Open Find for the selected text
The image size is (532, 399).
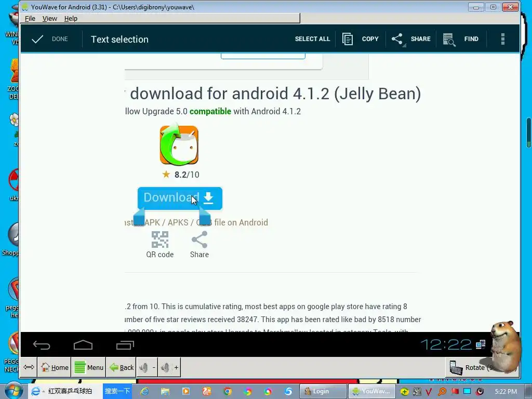pos(461,39)
